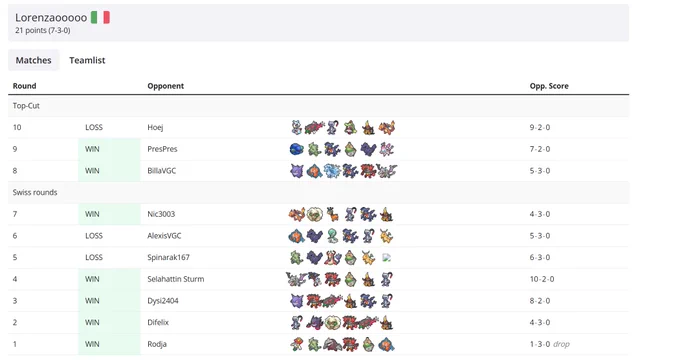Click the 8-2-0 score for Dysi2404
680x361 pixels.
tap(540, 301)
